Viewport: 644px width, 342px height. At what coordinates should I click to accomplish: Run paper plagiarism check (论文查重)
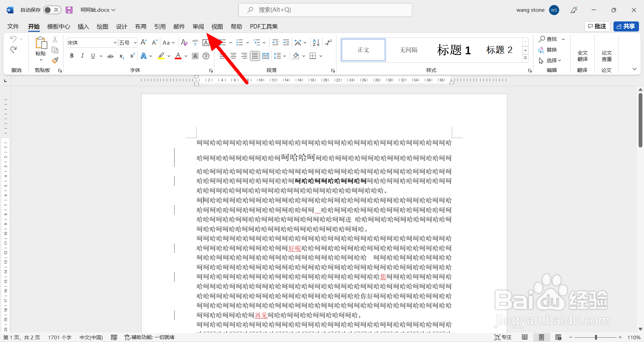pyautogui.click(x=606, y=56)
